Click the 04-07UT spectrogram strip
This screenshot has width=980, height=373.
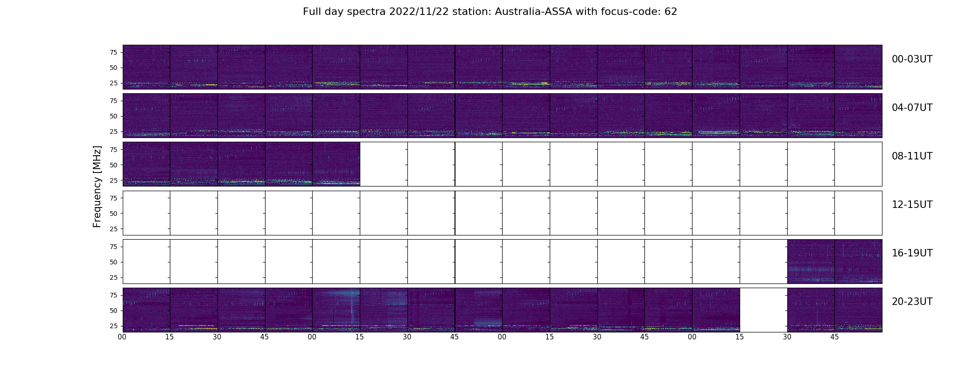[502, 115]
